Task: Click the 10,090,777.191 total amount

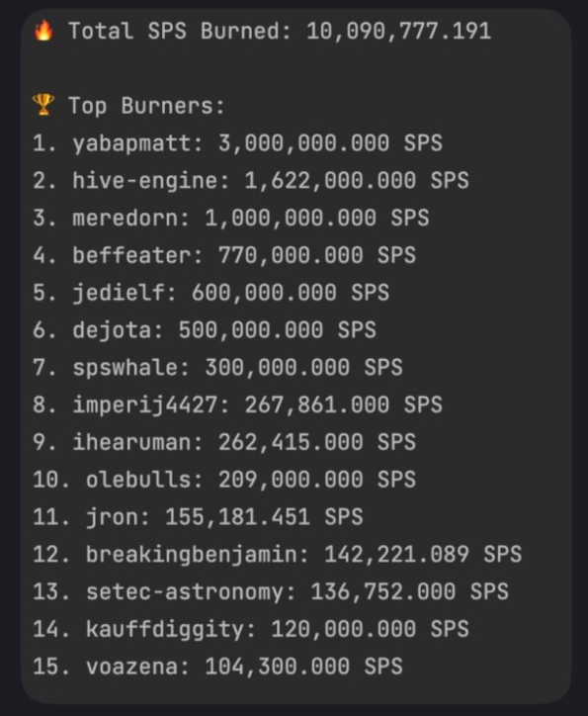Action: pyautogui.click(x=399, y=32)
